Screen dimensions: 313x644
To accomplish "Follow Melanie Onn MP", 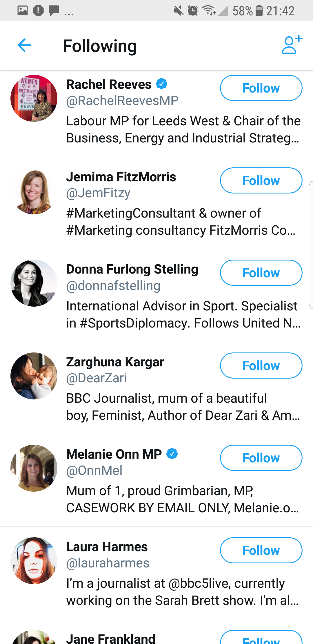I will [261, 458].
